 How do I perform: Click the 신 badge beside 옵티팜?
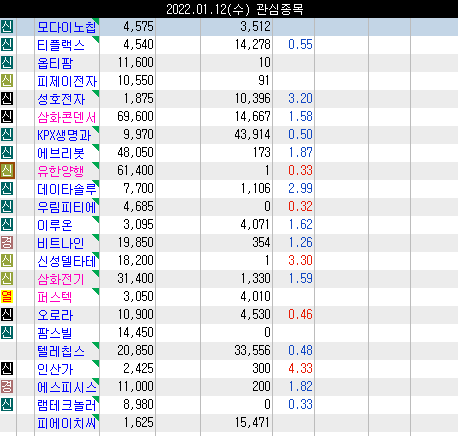pos(7,63)
